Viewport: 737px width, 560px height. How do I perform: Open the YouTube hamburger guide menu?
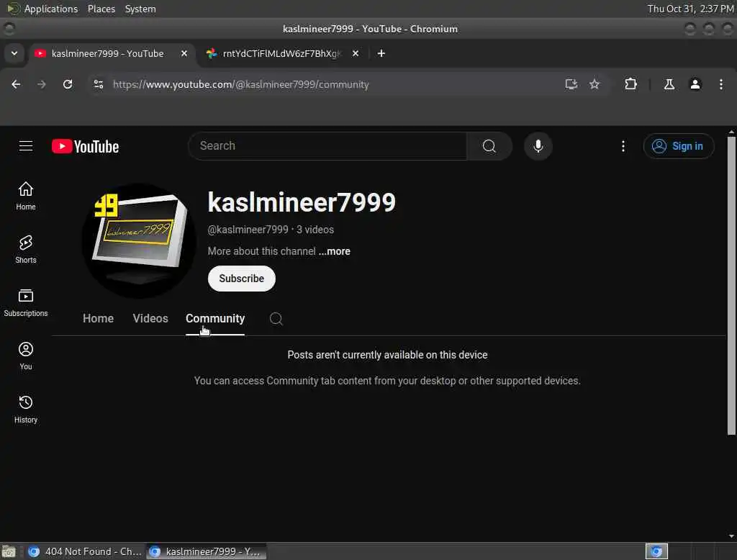point(26,146)
